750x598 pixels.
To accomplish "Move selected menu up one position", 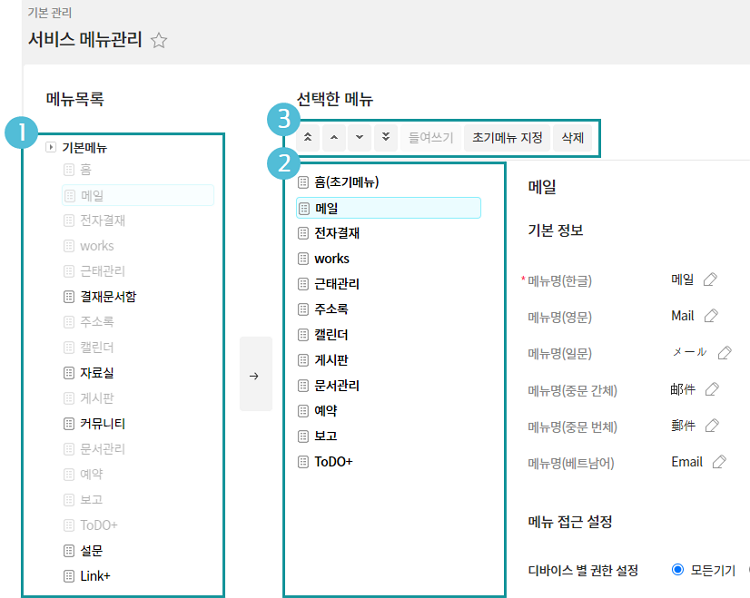I will click(x=335, y=138).
